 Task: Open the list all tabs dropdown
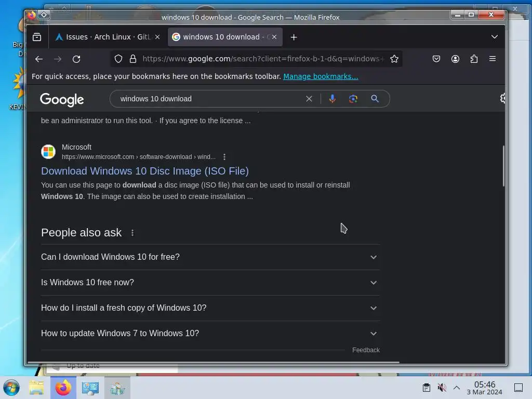pyautogui.click(x=495, y=37)
